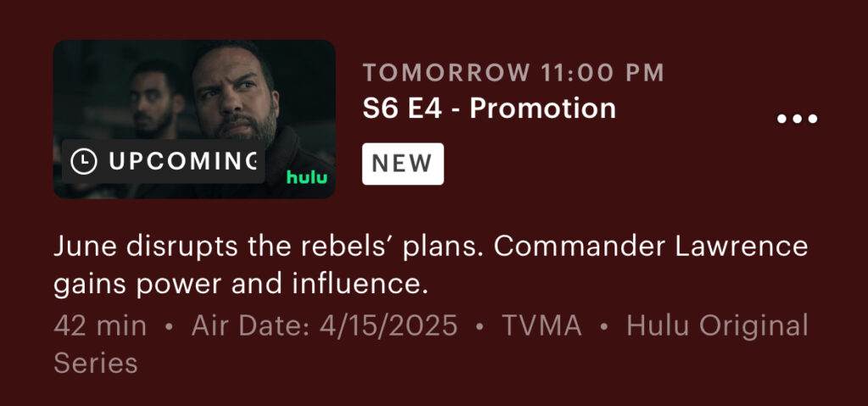Click the word 'Series' in the metadata
The image size is (868, 406).
click(95, 364)
